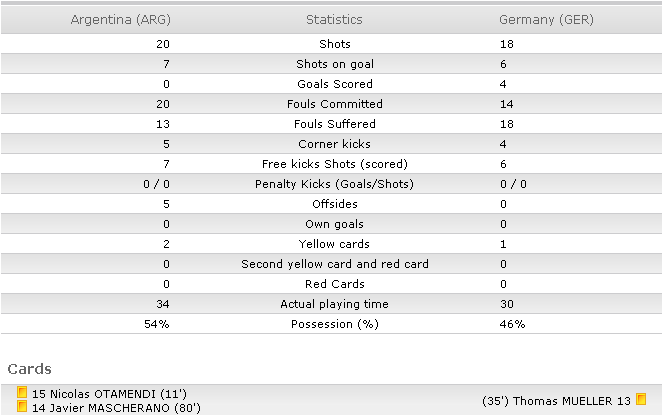Viewport: 663px width, 416px height.
Task: Select Argentina's 54% possession value
Action: point(157,324)
